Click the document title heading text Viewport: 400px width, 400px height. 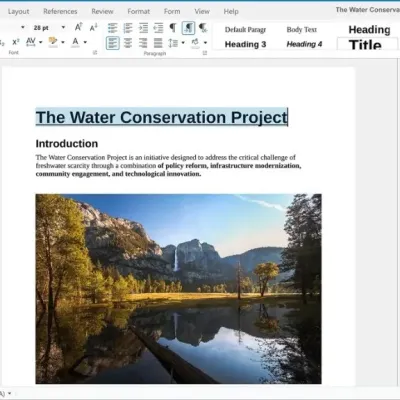[162, 117]
